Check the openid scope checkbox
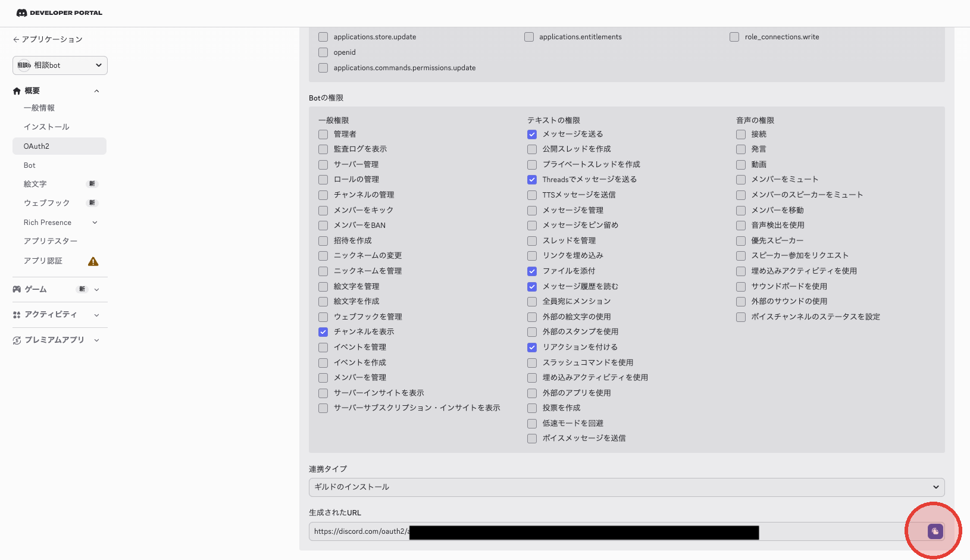The image size is (970, 560). pyautogui.click(x=323, y=52)
